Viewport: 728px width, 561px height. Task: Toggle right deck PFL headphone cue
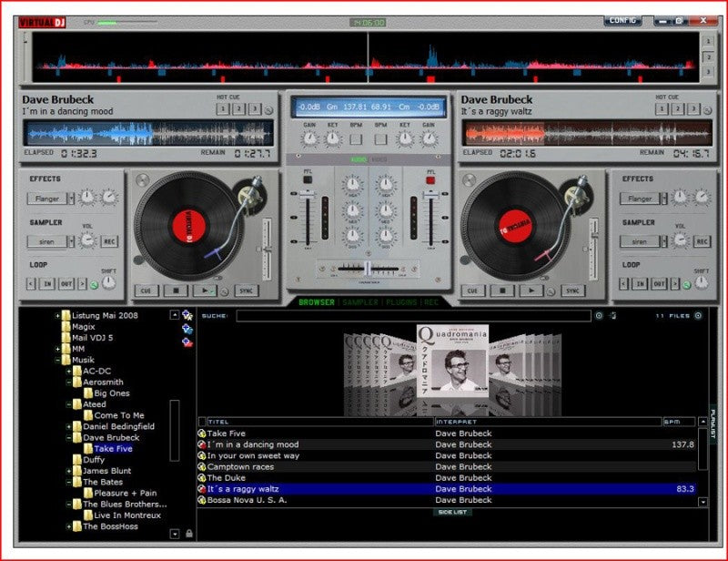(x=430, y=179)
